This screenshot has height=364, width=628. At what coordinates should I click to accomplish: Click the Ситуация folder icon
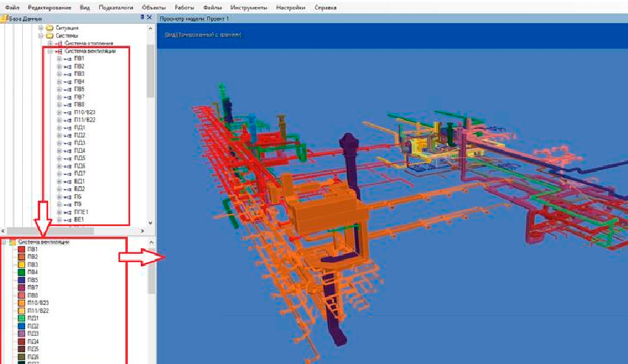(50, 27)
